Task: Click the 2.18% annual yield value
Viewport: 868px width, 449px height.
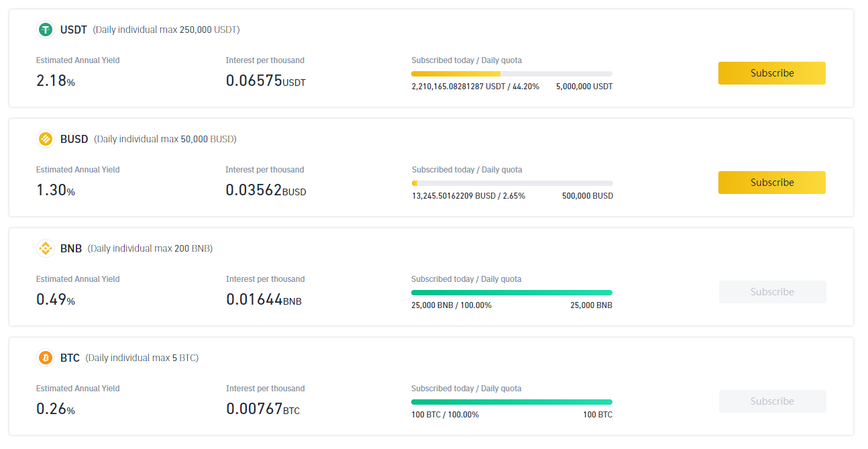Action: (56, 81)
